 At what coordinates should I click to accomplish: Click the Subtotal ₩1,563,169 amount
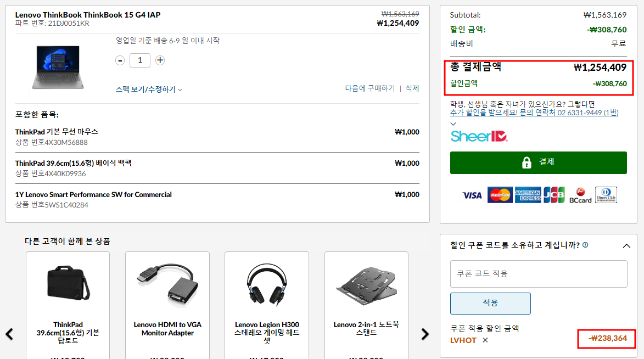pos(605,15)
